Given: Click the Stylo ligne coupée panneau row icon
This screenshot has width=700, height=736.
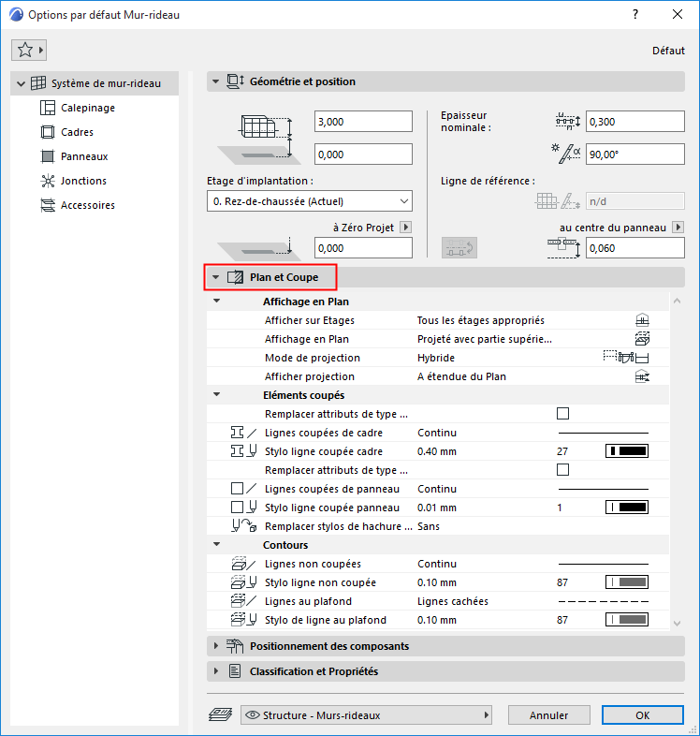Looking at the screenshot, I should 244,508.
